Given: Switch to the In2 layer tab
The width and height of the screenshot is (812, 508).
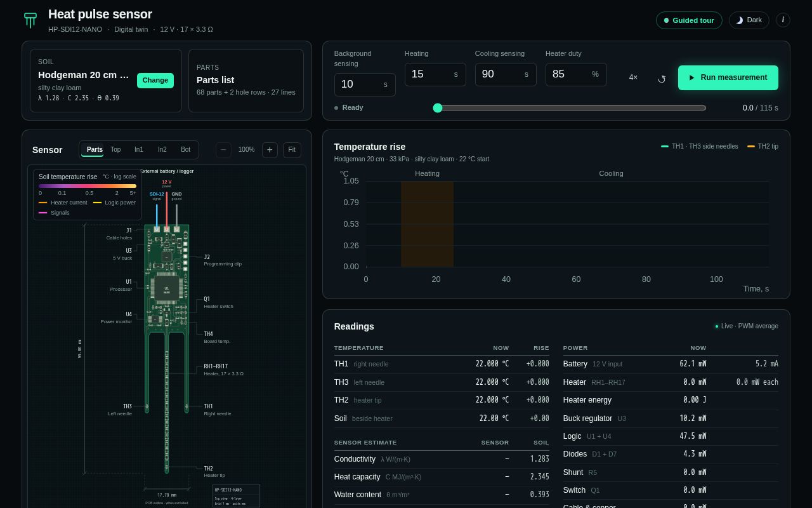Looking at the screenshot, I should point(162,150).
